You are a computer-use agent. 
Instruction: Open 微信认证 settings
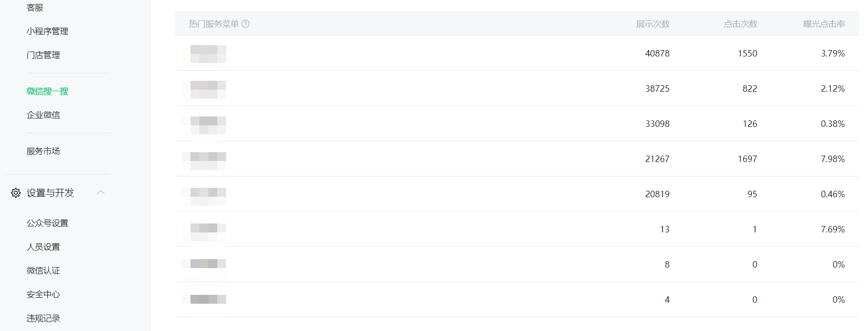pos(44,271)
